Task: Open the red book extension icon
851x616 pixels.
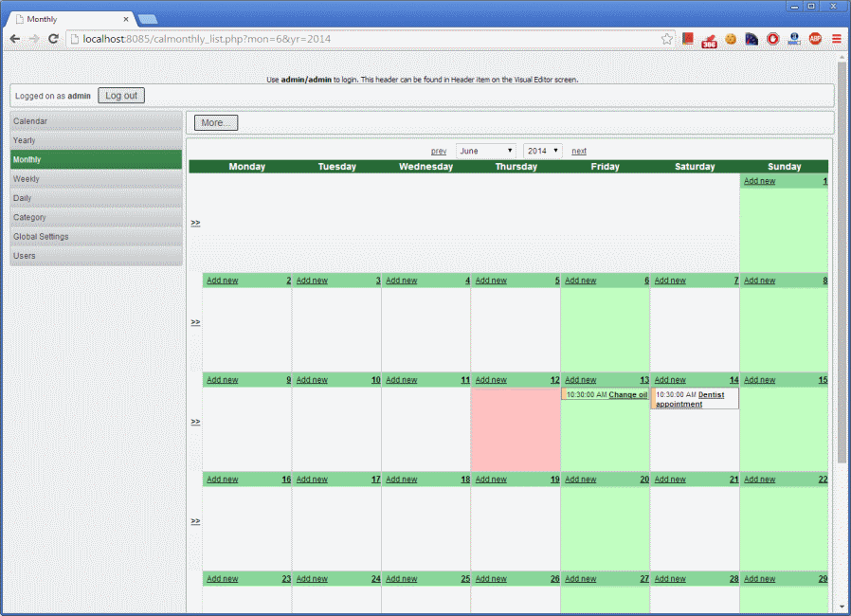Action: [688, 39]
